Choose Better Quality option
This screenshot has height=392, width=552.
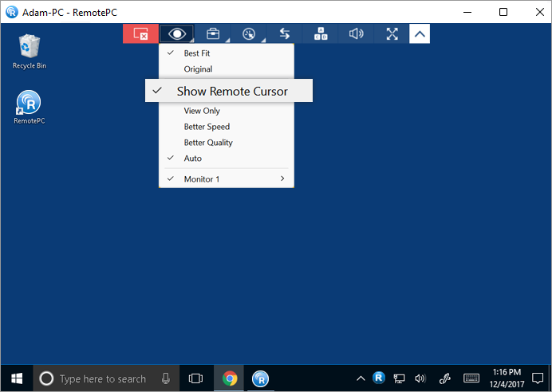click(208, 143)
